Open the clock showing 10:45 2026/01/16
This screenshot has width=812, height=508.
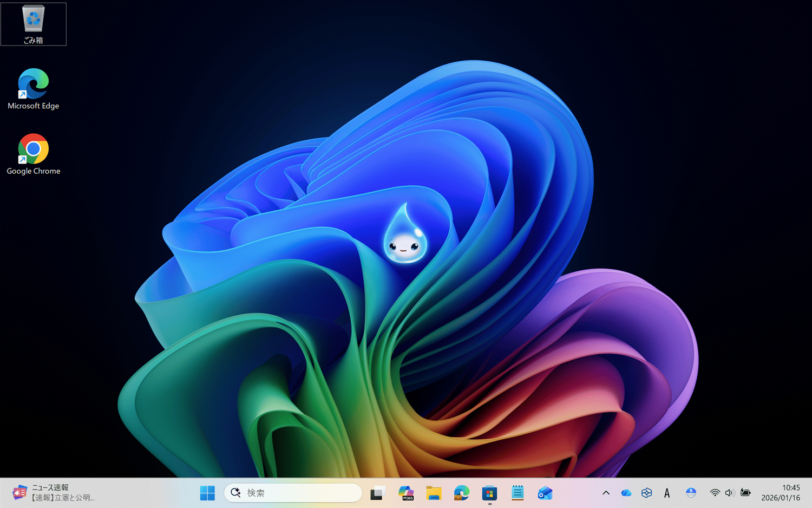pyautogui.click(x=781, y=493)
